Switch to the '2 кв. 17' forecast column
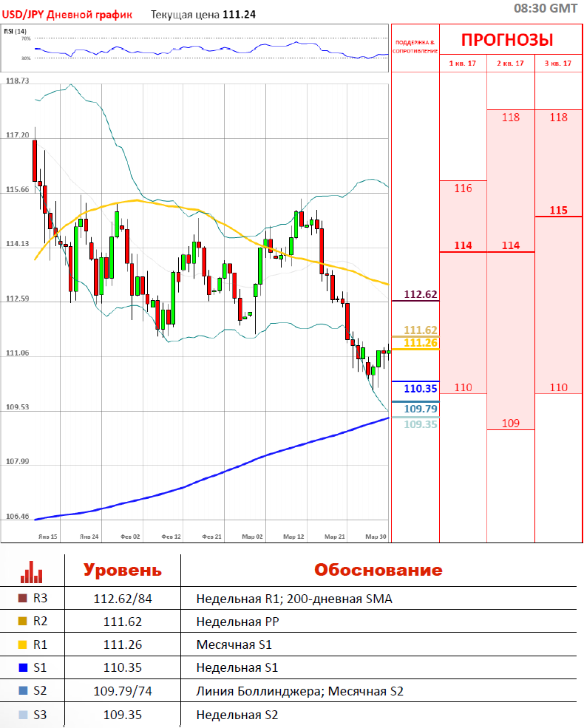 [x=510, y=64]
